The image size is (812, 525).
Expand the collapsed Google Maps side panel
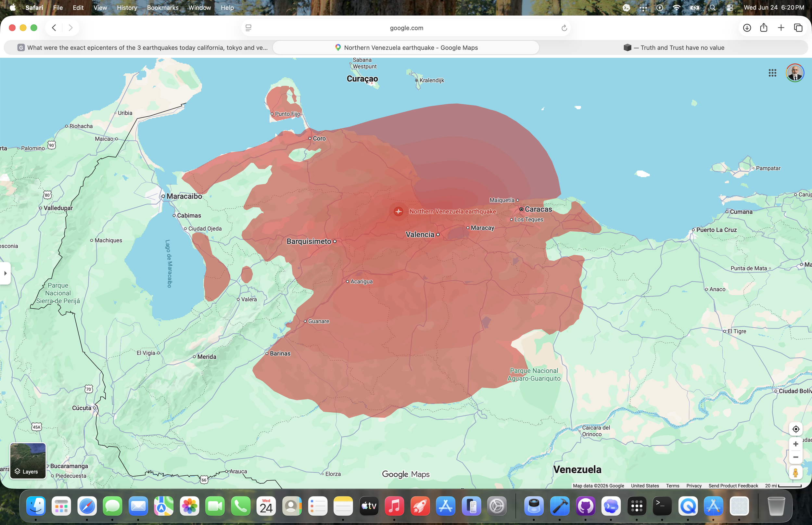tap(5, 273)
